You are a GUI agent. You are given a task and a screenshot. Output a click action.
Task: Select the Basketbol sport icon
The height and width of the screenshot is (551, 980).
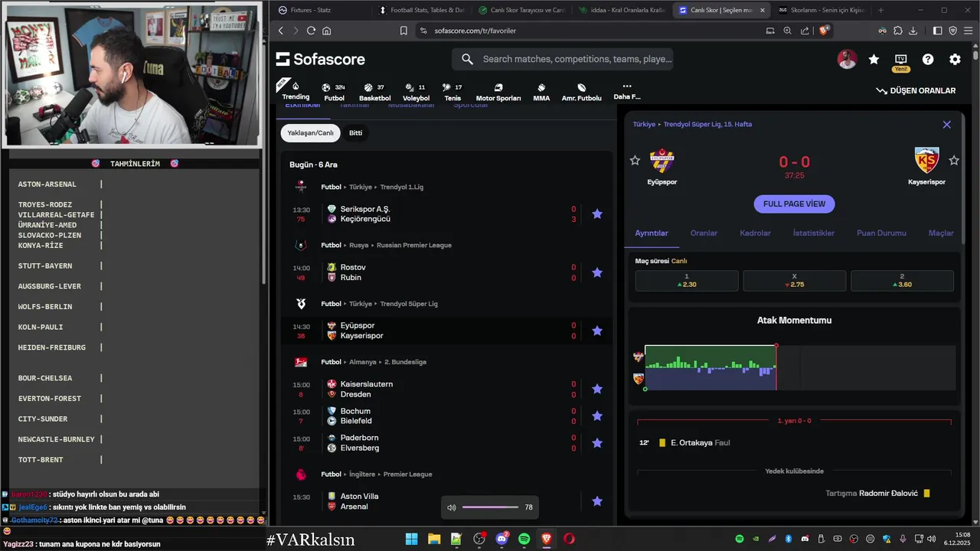[374, 92]
